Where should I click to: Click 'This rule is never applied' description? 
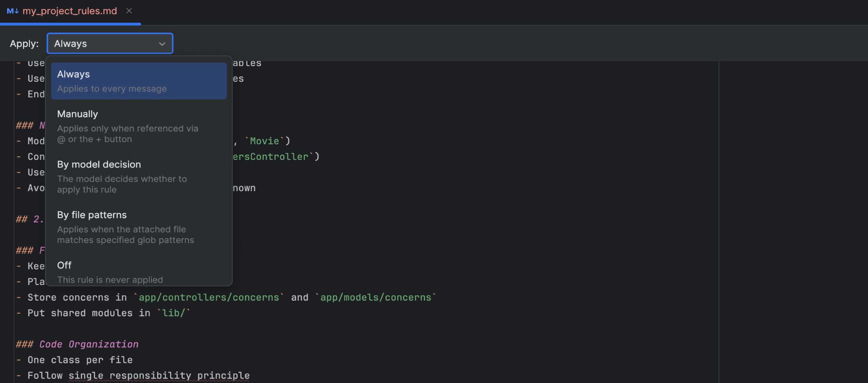point(110,280)
